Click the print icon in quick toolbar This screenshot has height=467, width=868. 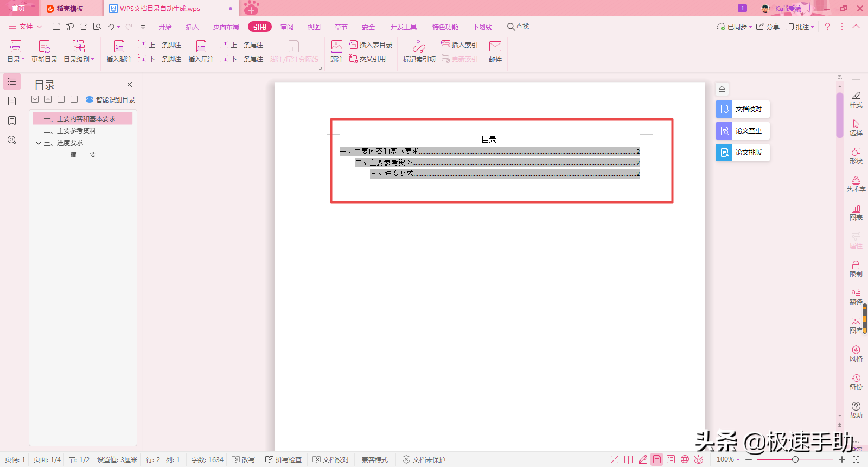pos(84,27)
